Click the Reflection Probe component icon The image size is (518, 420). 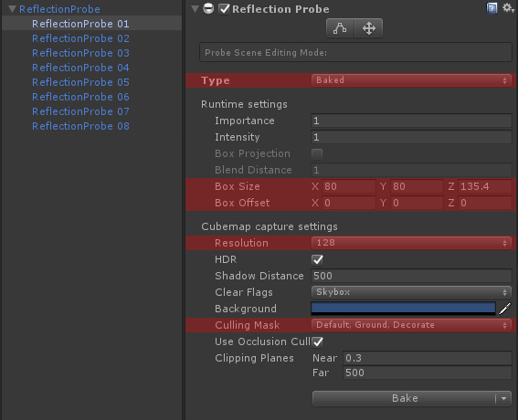[208, 8]
